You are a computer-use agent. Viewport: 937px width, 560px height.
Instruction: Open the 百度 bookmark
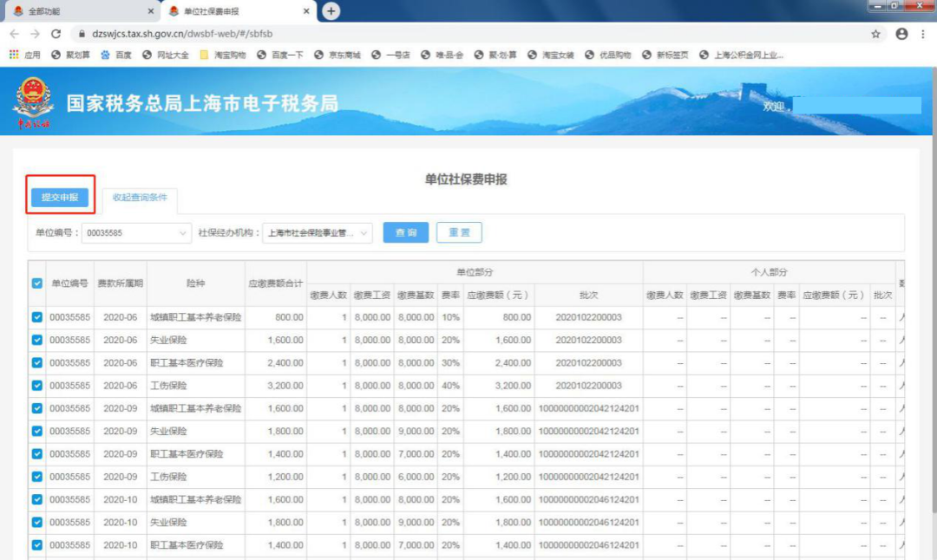coord(116,55)
